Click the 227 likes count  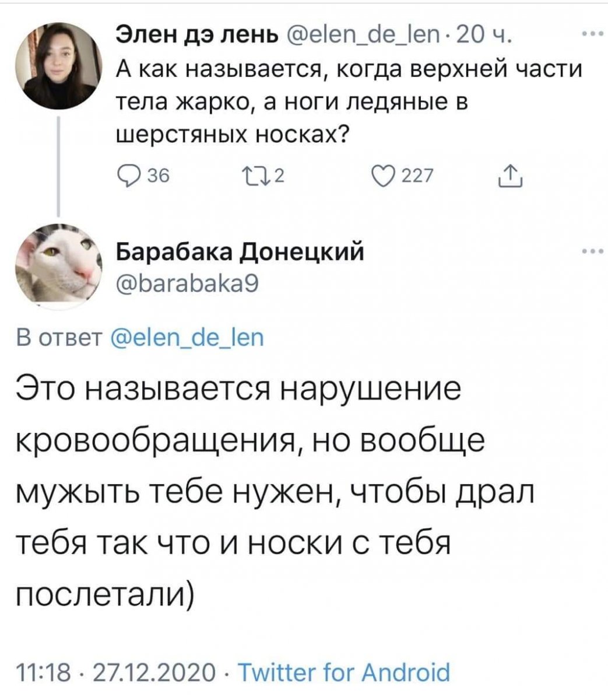pos(417,174)
